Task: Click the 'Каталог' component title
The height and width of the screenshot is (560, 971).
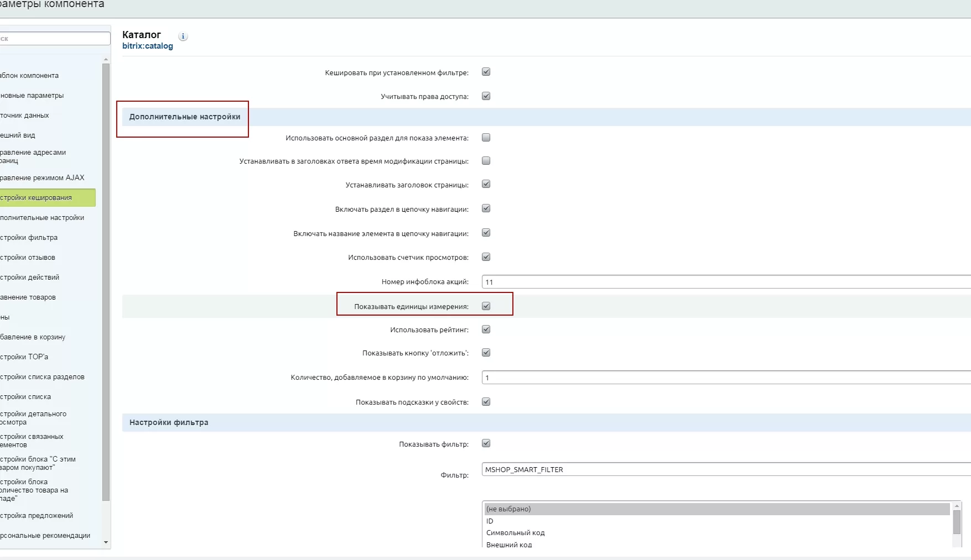Action: [142, 35]
